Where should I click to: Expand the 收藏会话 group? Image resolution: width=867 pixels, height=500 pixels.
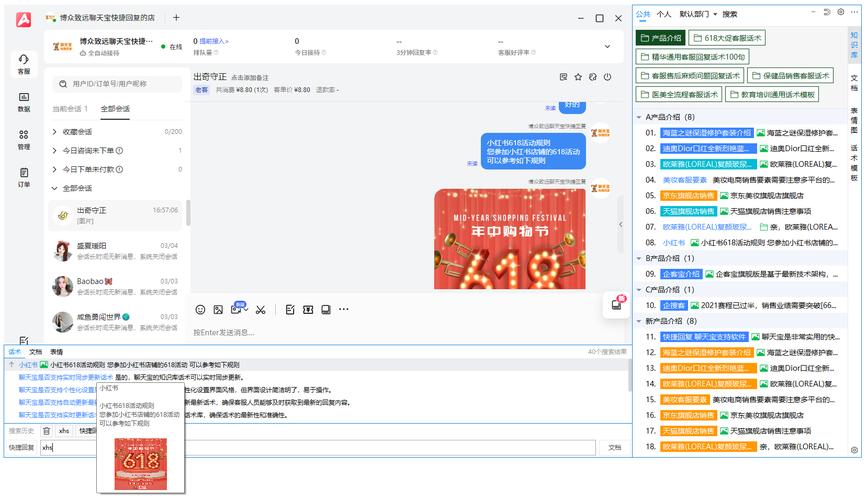54,132
